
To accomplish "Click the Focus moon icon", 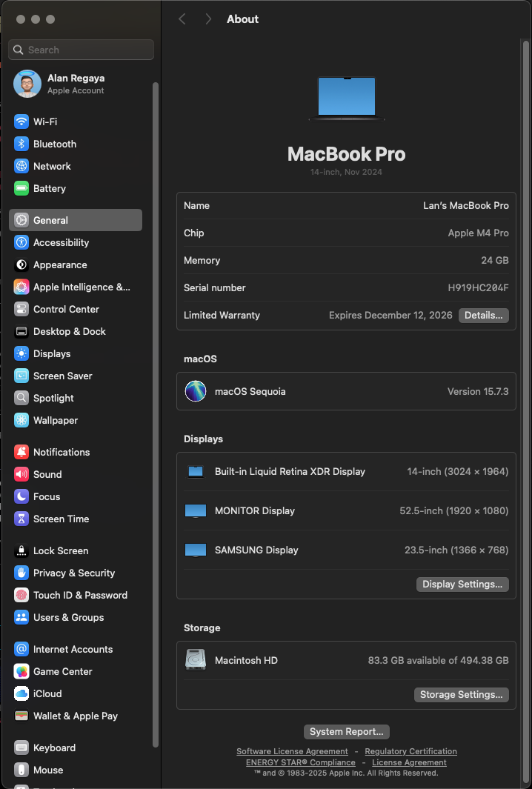I will (21, 496).
